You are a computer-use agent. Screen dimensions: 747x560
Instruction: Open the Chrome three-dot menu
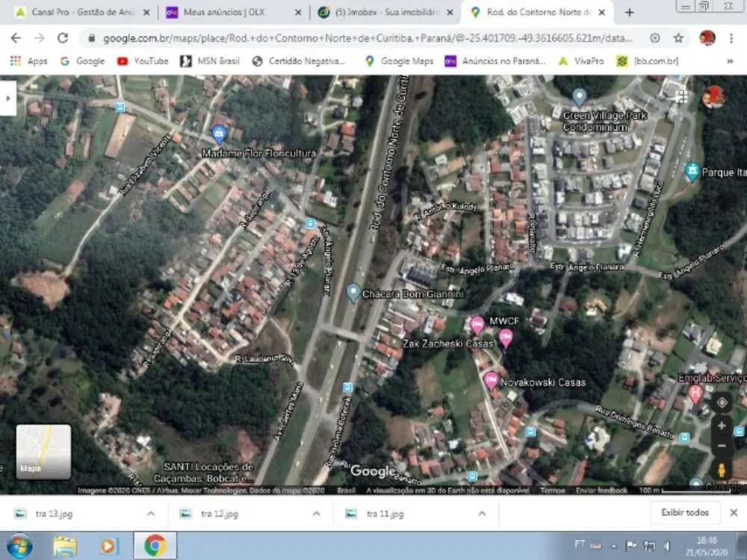click(x=731, y=38)
